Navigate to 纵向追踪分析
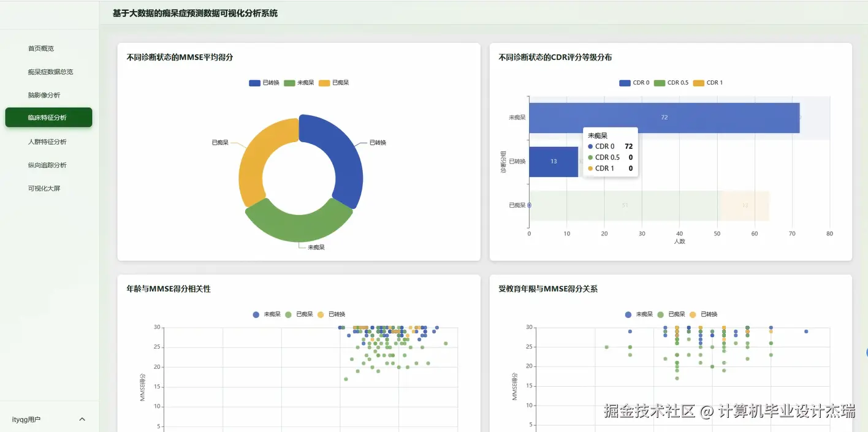868x432 pixels. 47,165
